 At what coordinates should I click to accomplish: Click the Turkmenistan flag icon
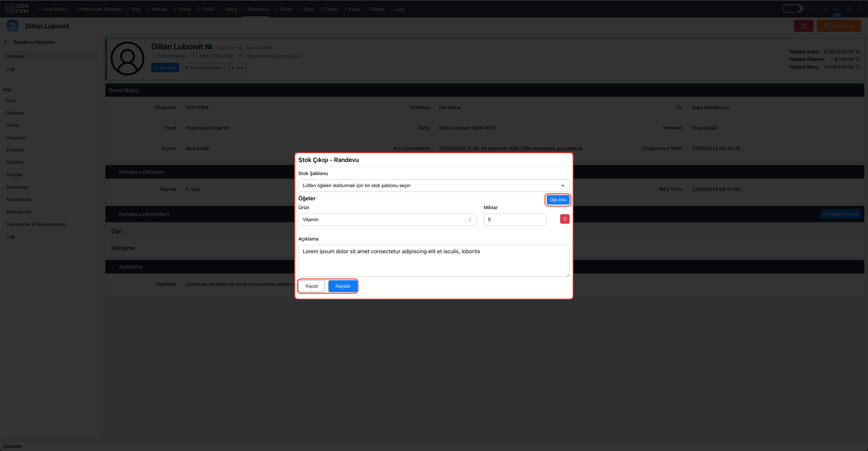(209, 47)
